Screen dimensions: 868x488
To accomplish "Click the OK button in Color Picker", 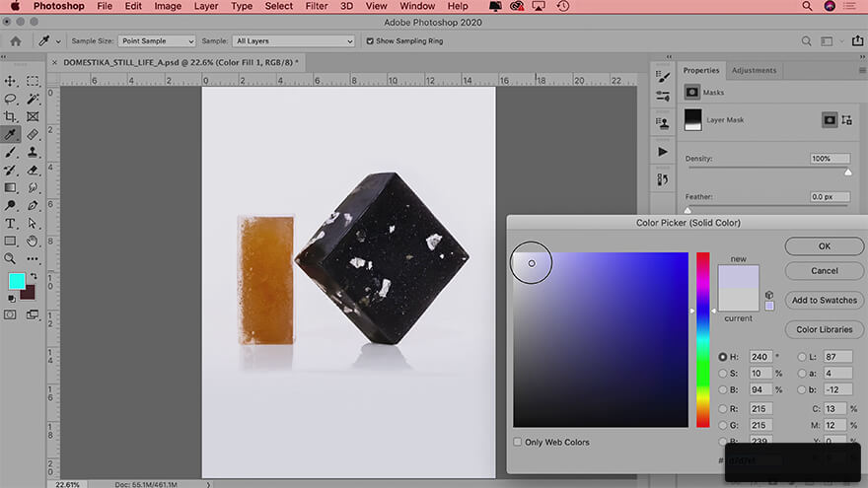I will pos(824,246).
